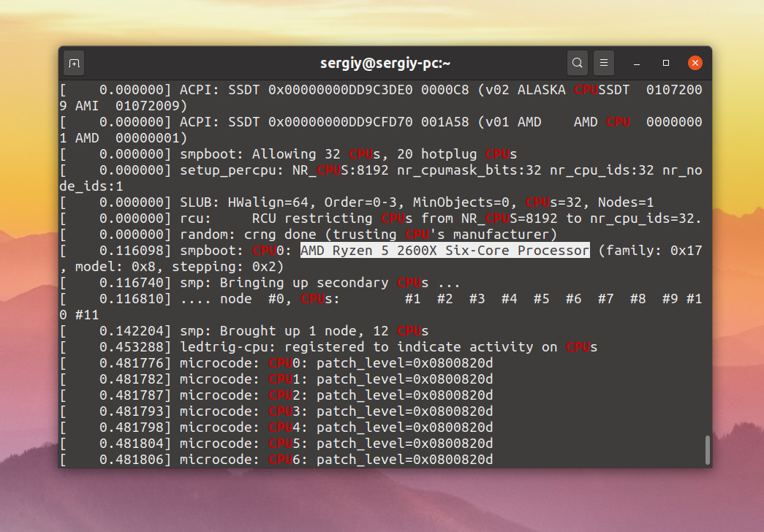Click the sergiy@sergiy-pc:~ window title
The image size is (764, 532).
[385, 64]
